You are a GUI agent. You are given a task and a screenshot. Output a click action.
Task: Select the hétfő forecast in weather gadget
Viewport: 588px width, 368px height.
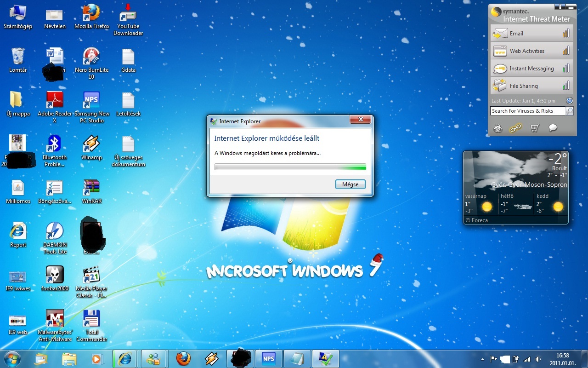(516, 203)
